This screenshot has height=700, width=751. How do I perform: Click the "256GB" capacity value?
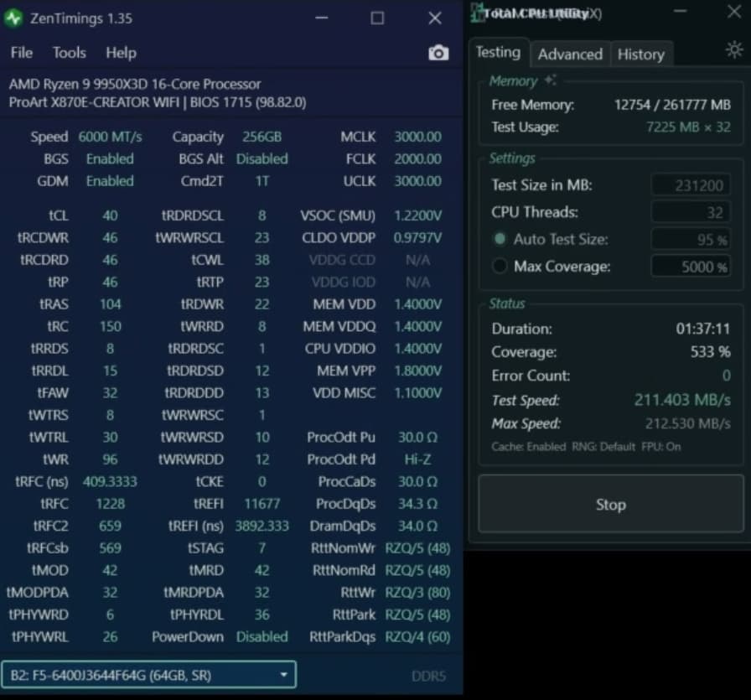(262, 137)
